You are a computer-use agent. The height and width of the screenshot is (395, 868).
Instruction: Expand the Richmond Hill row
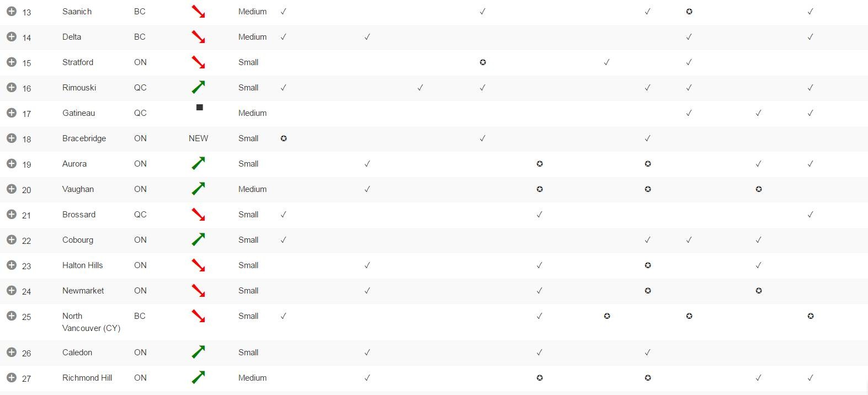pyautogui.click(x=11, y=377)
